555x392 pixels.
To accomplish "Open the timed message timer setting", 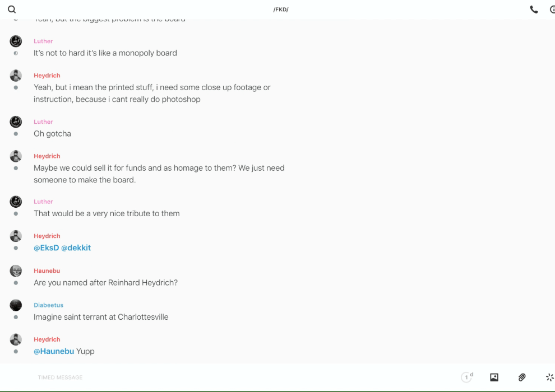I will 467,377.
